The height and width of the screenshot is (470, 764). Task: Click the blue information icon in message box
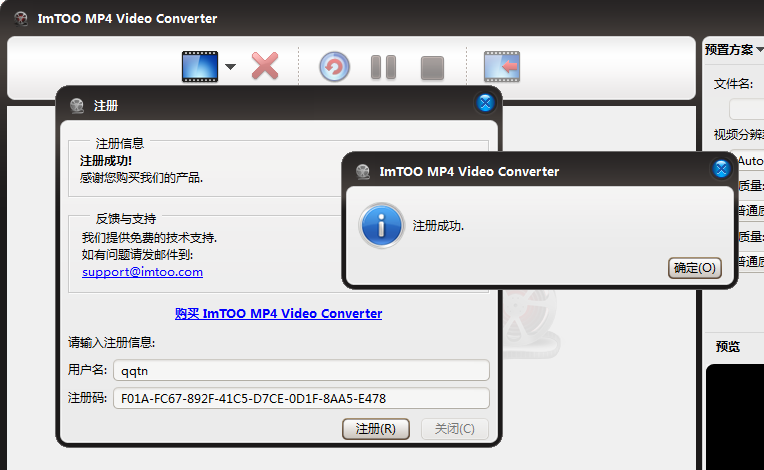click(382, 226)
